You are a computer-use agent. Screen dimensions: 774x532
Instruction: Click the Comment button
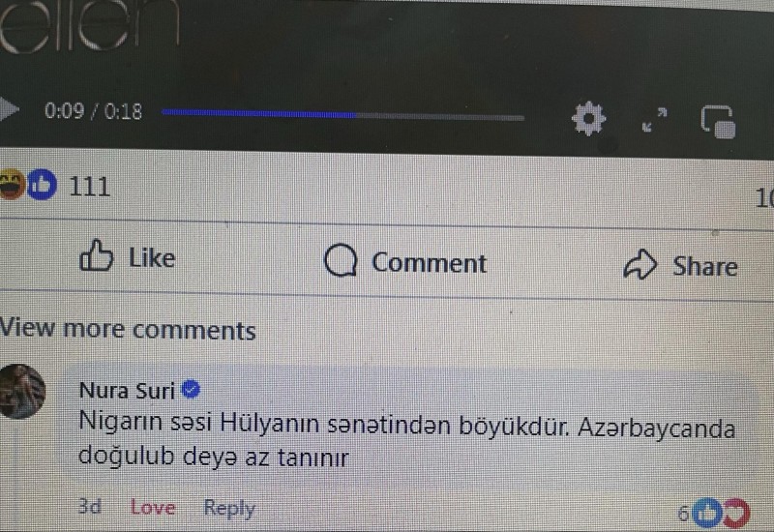405,261
